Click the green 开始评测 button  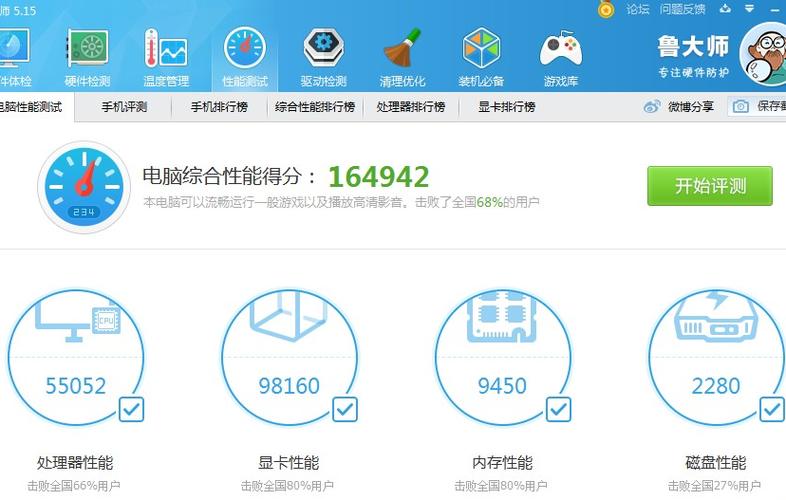click(709, 186)
